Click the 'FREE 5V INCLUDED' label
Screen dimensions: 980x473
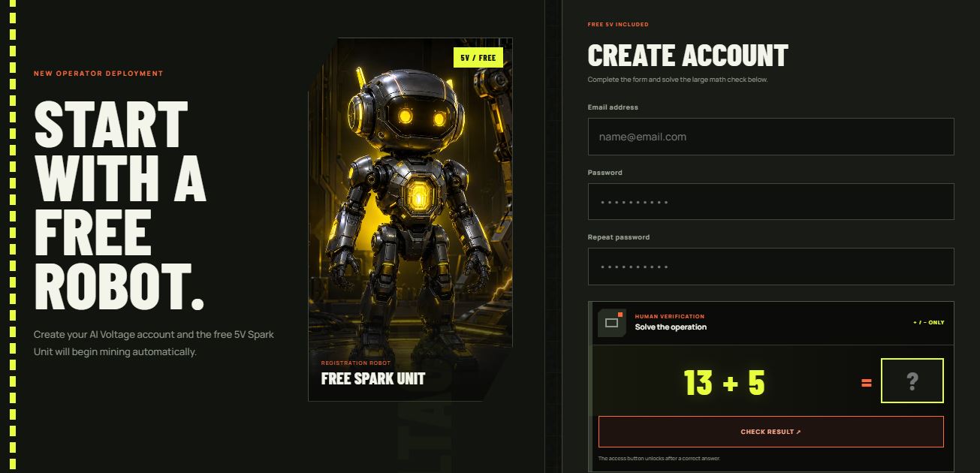(x=618, y=25)
